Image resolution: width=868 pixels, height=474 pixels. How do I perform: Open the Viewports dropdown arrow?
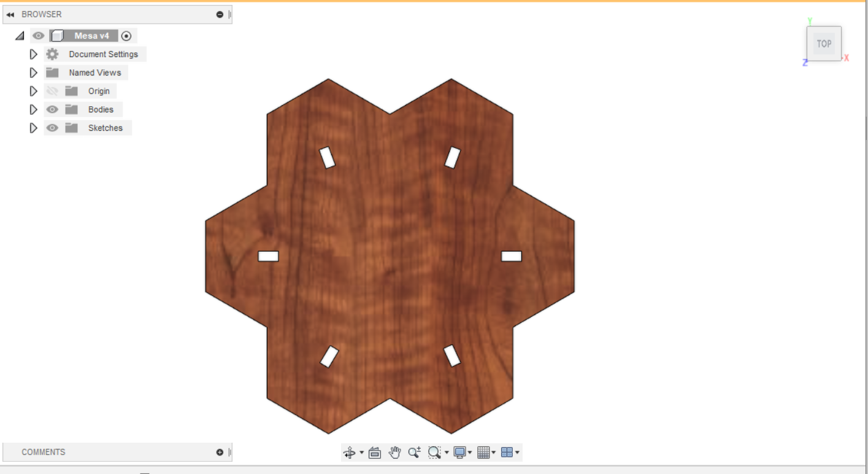518,453
